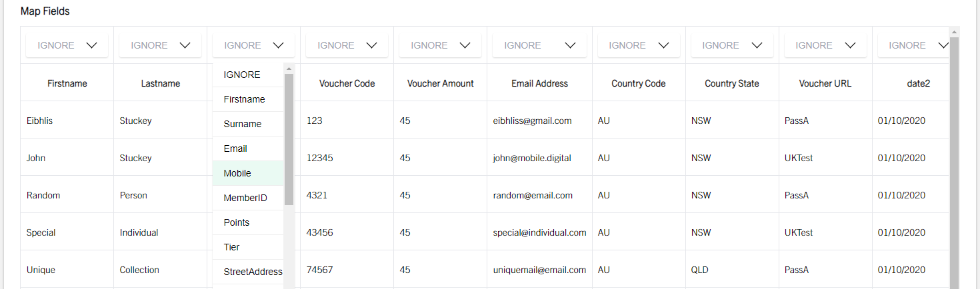Select Points from the dropdown list
980x289 pixels.
248,222
